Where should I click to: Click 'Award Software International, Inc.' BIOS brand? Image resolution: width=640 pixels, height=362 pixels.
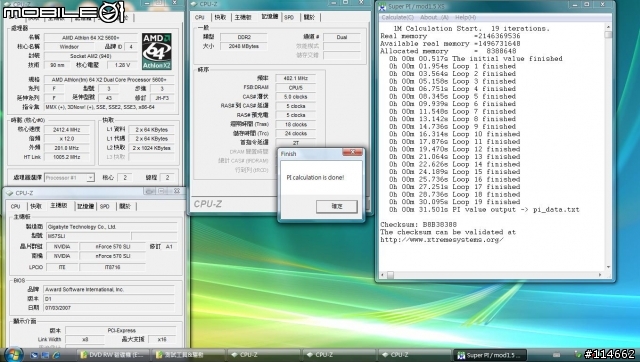(109, 290)
